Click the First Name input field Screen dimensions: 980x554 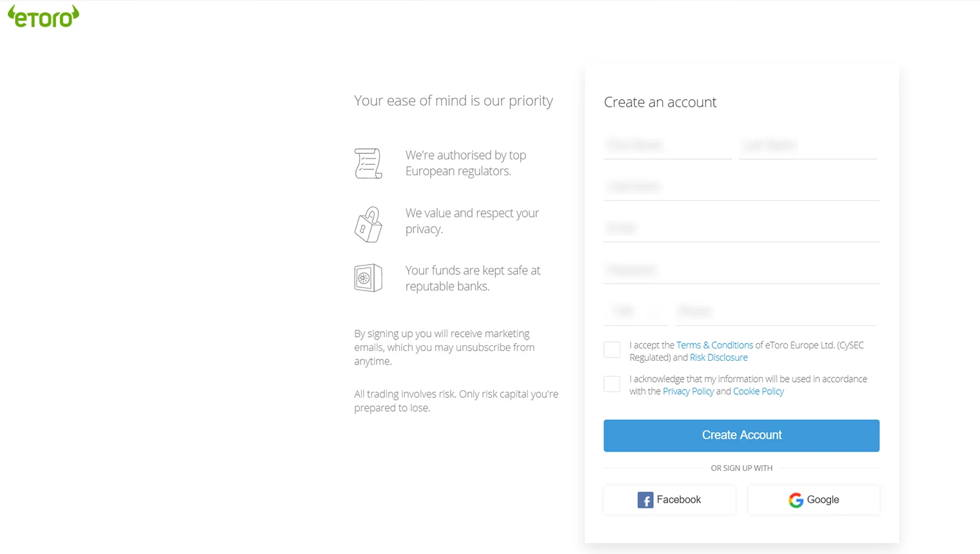(667, 145)
